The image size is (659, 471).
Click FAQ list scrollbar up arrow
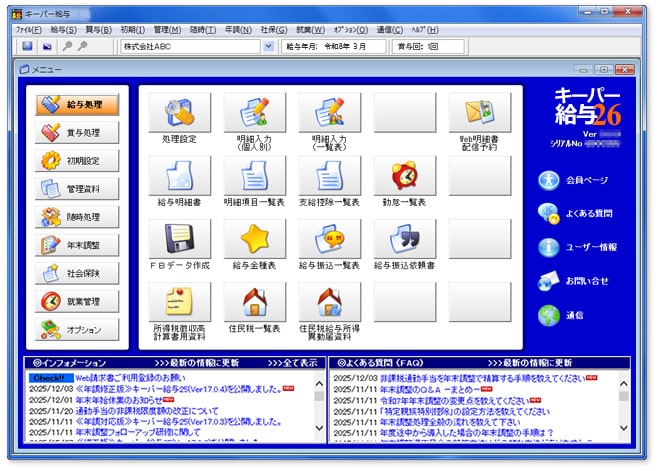pos(624,384)
